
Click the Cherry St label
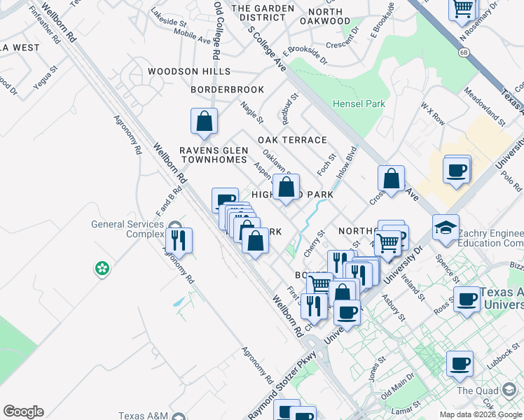(x=314, y=244)
